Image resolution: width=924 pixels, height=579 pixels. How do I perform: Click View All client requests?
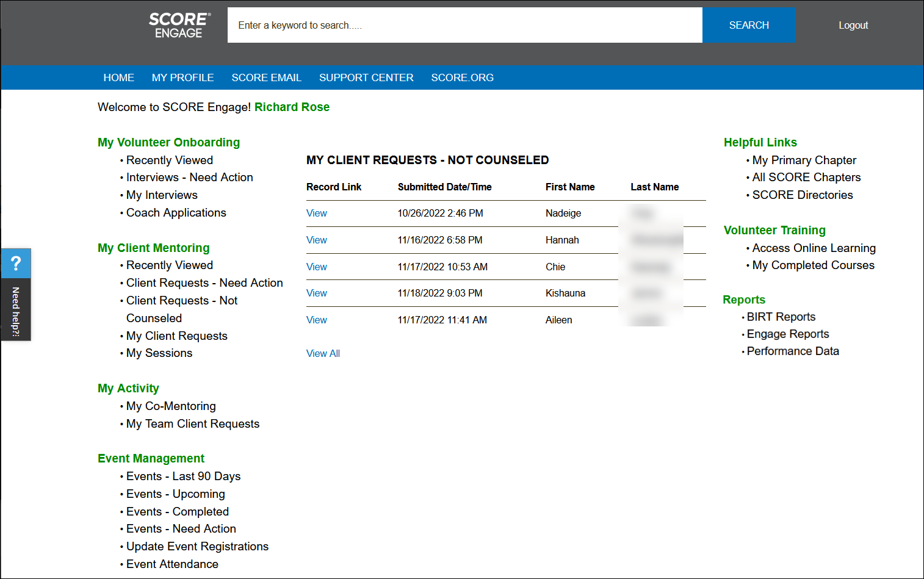tap(323, 353)
